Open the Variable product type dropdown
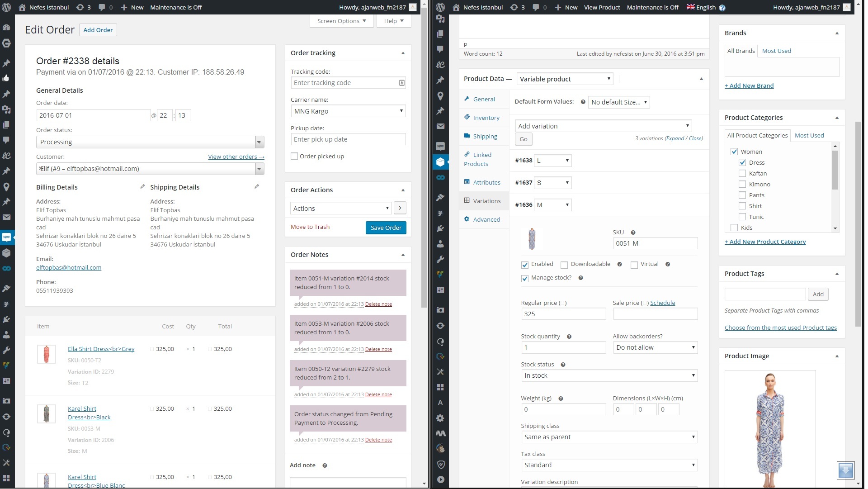 pos(565,79)
